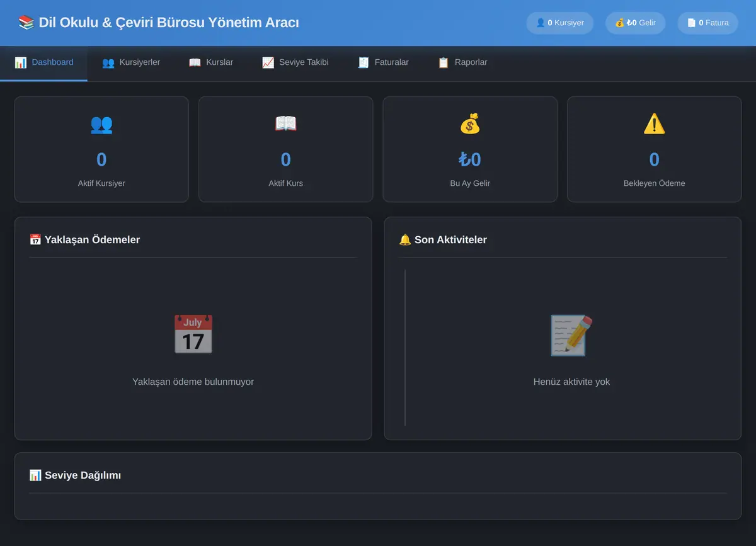Click the Aktif Kurs label
This screenshot has height=546, width=756.
click(x=285, y=183)
